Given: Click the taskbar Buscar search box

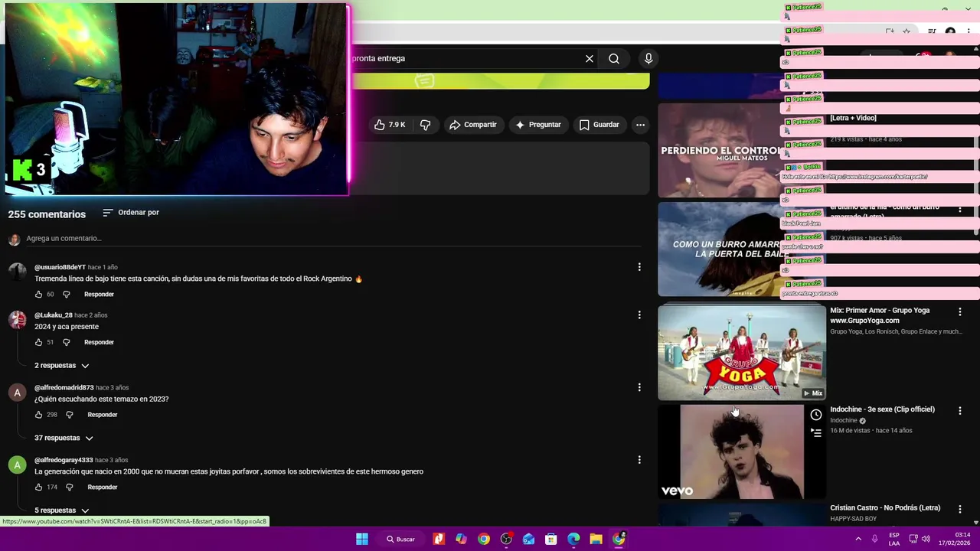Looking at the screenshot, I should pos(400,539).
